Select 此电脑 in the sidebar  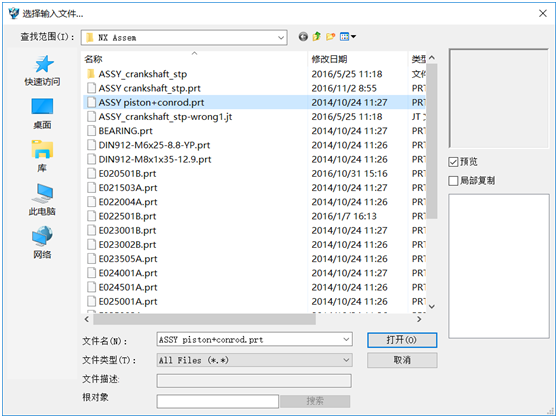(x=42, y=200)
